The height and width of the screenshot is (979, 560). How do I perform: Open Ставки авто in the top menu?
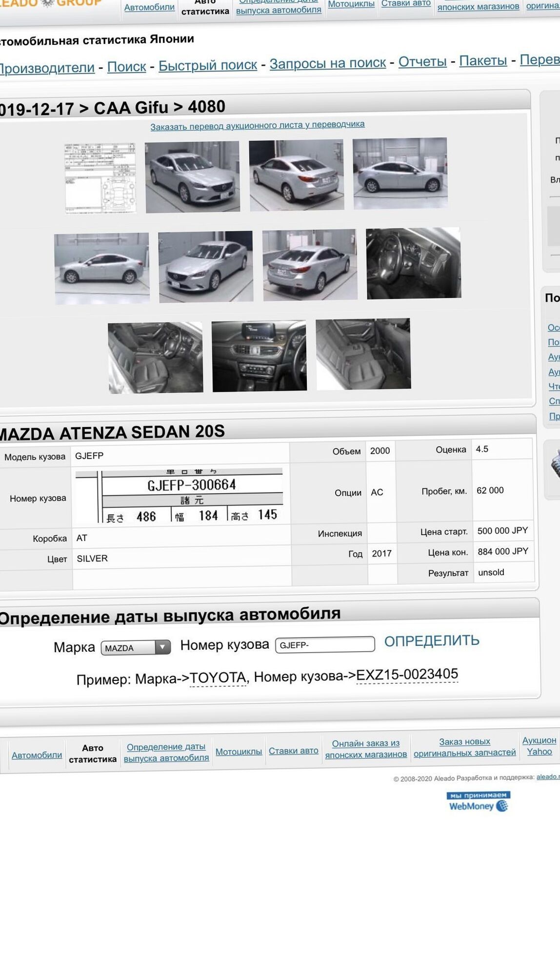pos(406,3)
